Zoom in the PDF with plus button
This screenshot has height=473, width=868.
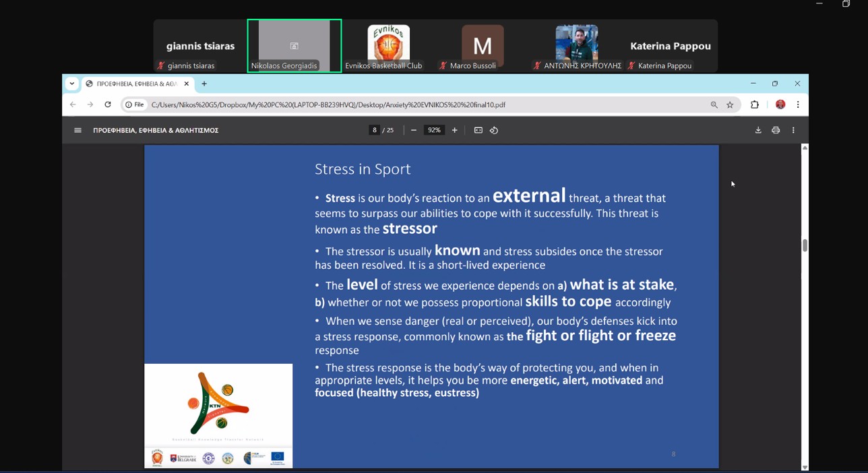[x=455, y=130]
